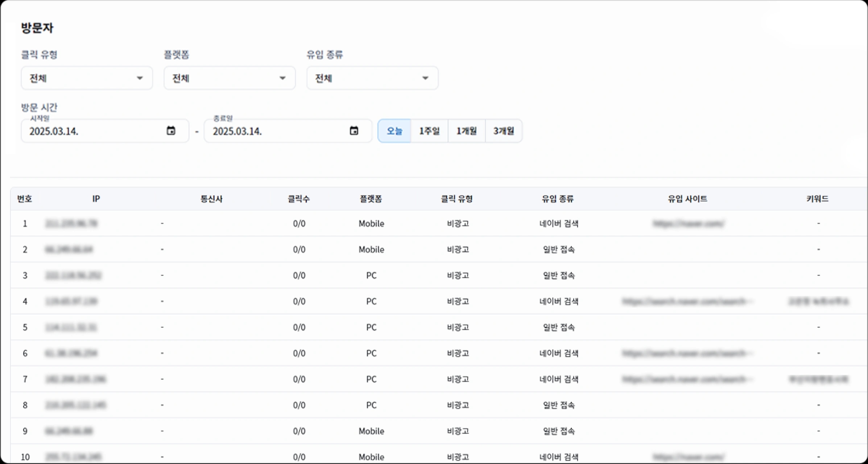Image resolution: width=868 pixels, height=464 pixels.
Task: Click the 통신사 column header
Action: 211,199
